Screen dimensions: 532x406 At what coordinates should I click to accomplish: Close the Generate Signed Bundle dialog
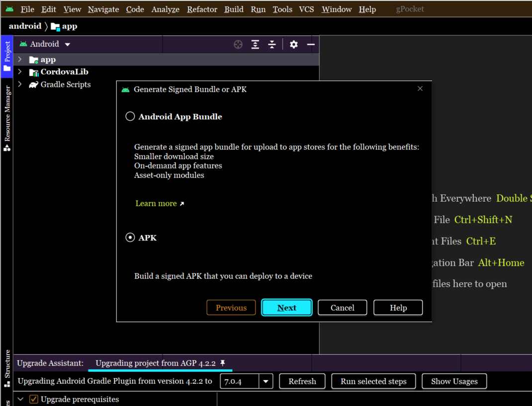pos(420,88)
